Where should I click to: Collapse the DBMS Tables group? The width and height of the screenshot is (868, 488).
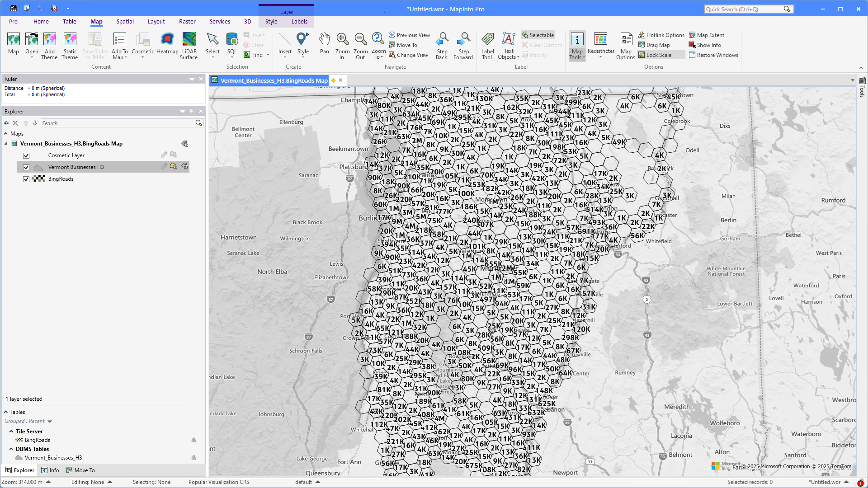coord(11,449)
